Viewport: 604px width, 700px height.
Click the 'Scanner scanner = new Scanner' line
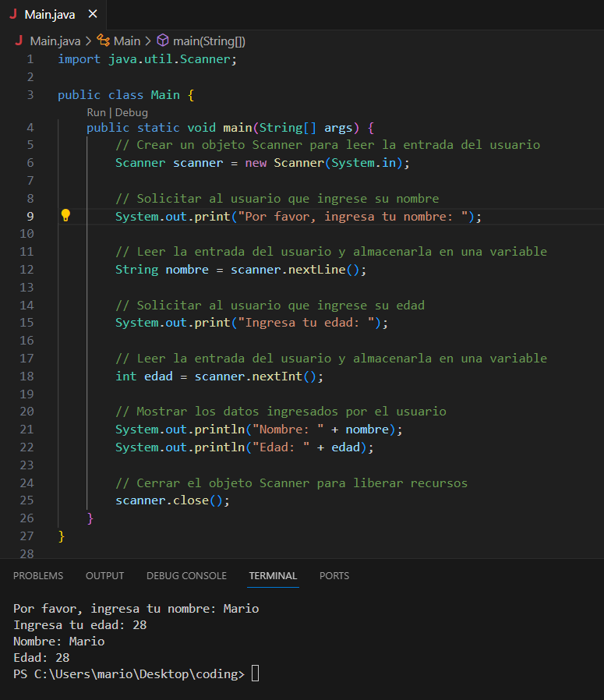[x=263, y=163]
